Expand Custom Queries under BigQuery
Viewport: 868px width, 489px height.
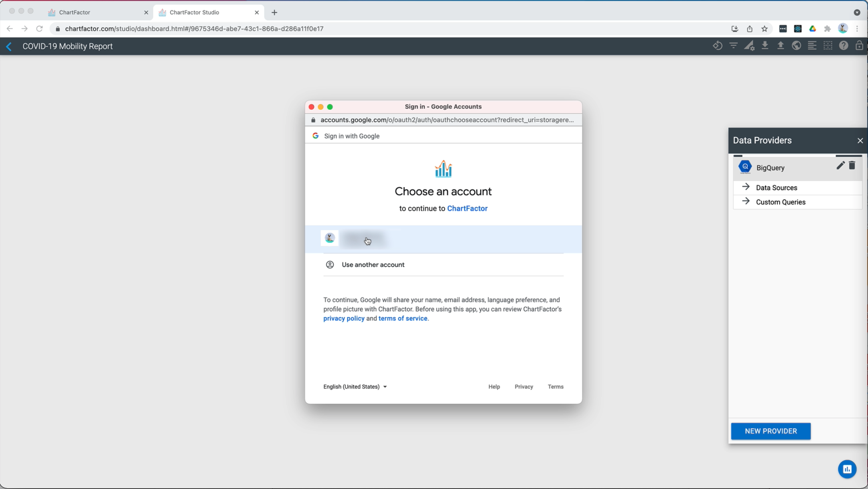click(x=780, y=202)
